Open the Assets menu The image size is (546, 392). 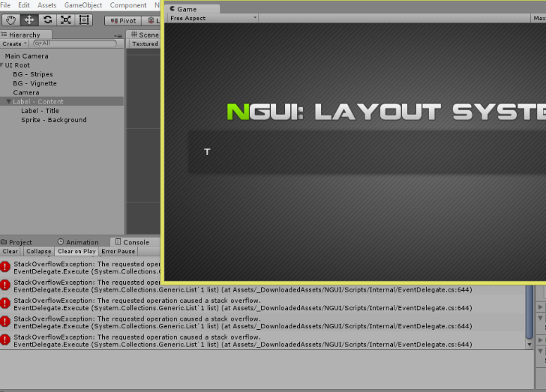point(46,5)
